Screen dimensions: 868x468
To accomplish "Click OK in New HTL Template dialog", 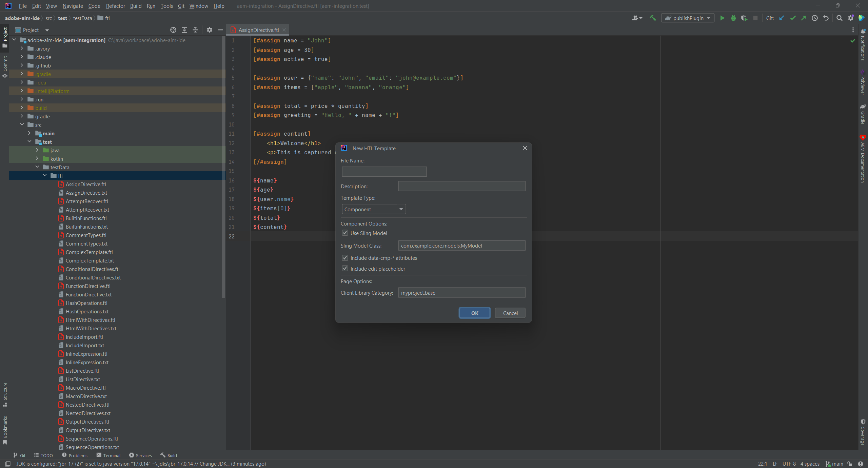I will (474, 313).
